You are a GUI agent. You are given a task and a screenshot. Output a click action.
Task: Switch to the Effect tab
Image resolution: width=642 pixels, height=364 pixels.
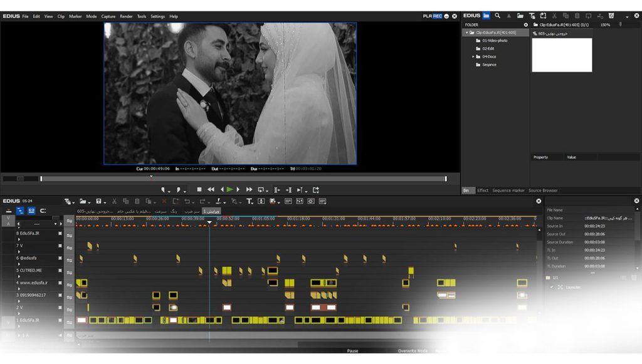point(483,190)
